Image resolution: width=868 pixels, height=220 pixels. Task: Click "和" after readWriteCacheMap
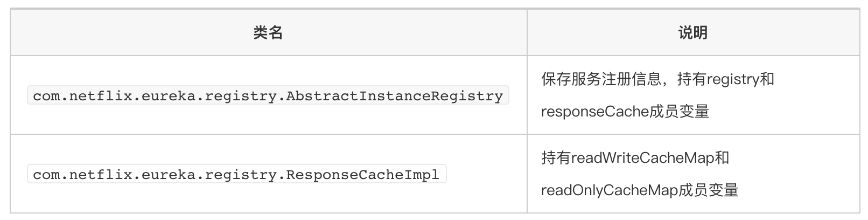point(723,158)
